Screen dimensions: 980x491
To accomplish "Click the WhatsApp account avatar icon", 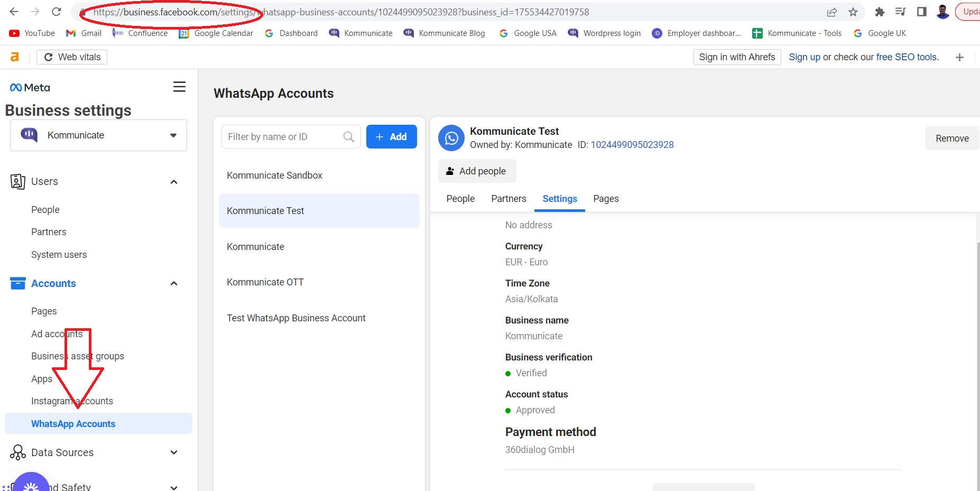I will (451, 138).
